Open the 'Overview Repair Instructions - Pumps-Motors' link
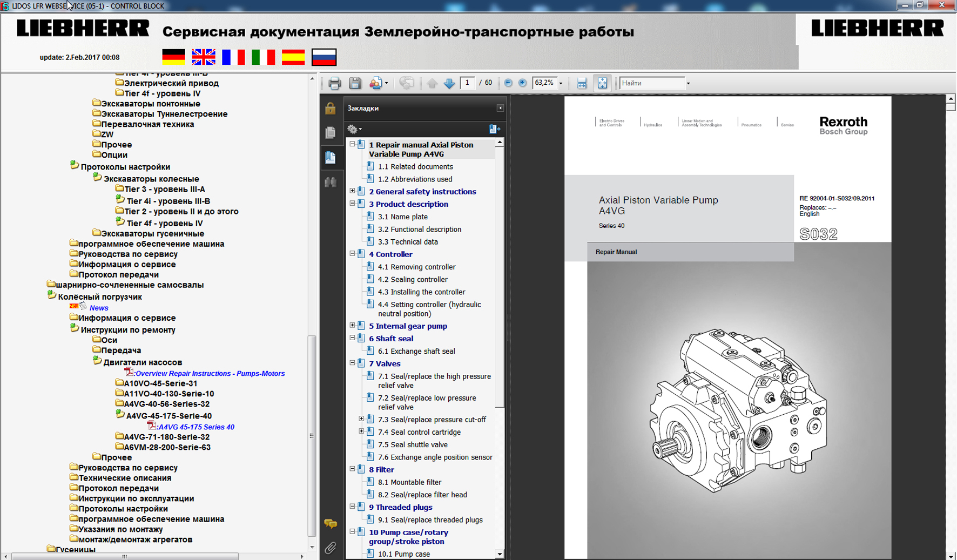 [x=210, y=374]
